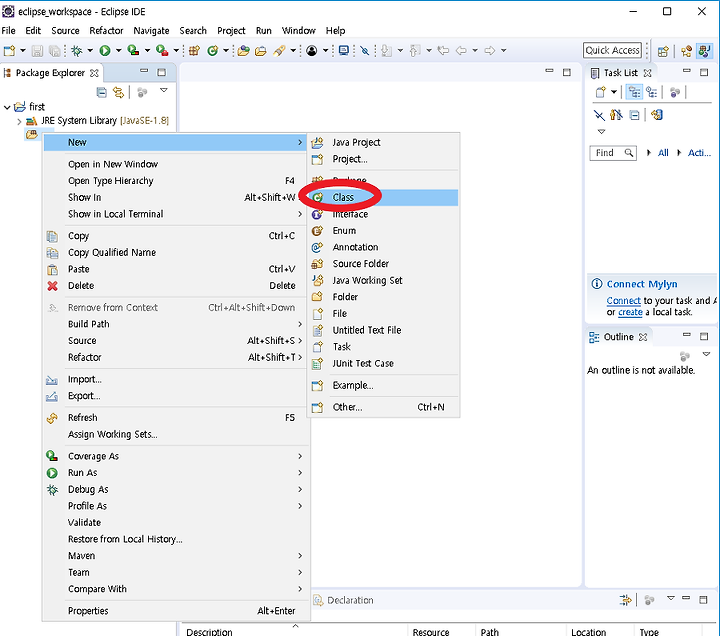This screenshot has width=720, height=636.
Task: Switch to the Java perspective icon
Action: pyautogui.click(x=704, y=51)
